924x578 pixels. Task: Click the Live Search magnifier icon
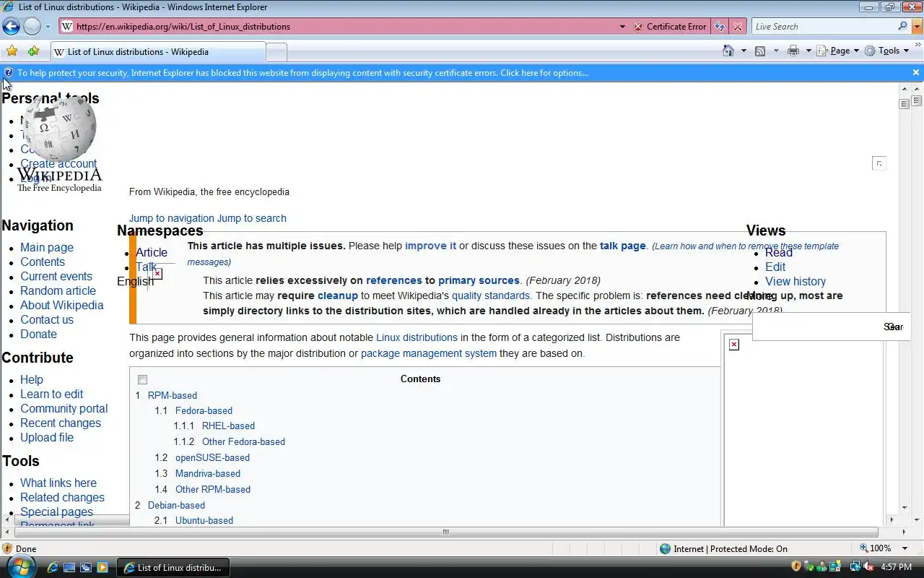902,27
